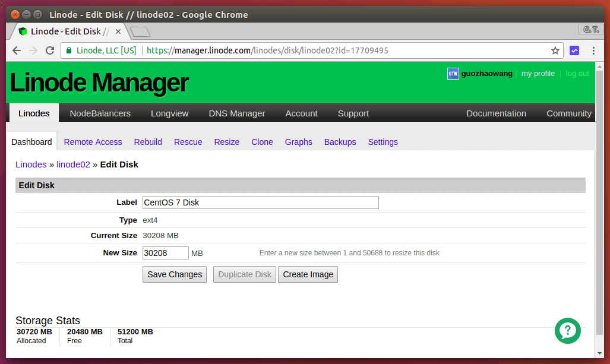Image resolution: width=610 pixels, height=364 pixels.
Task: Click the browser address bar URL
Action: [x=267, y=50]
